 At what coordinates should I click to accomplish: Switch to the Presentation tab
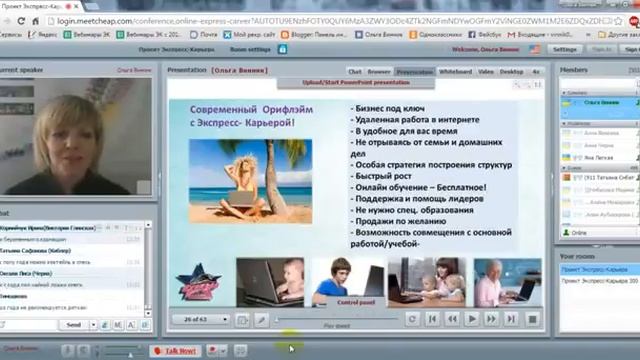pyautogui.click(x=415, y=72)
